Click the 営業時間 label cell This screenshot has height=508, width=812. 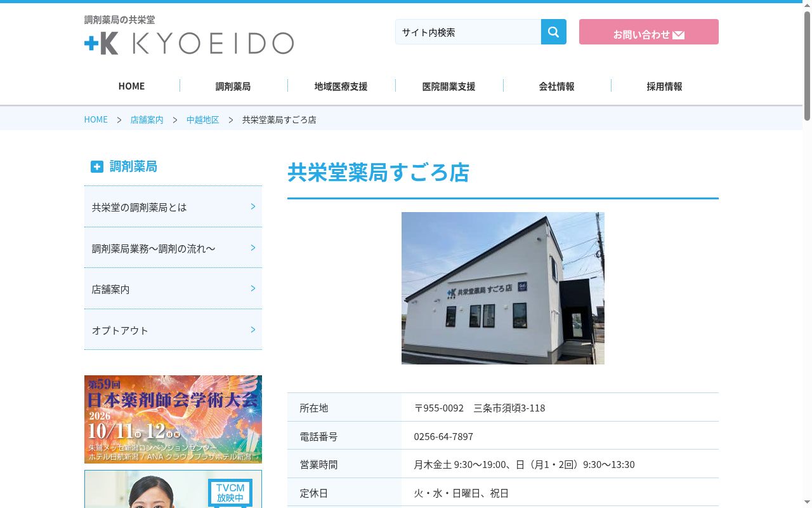(344, 464)
